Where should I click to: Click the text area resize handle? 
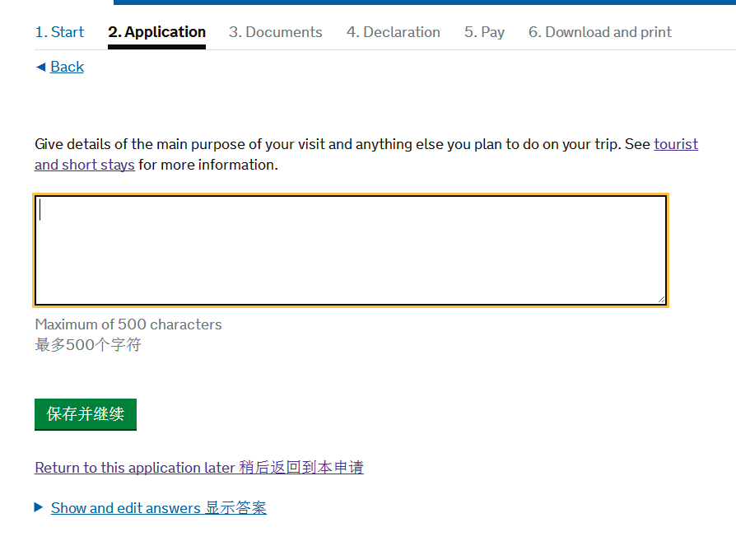coord(660,299)
